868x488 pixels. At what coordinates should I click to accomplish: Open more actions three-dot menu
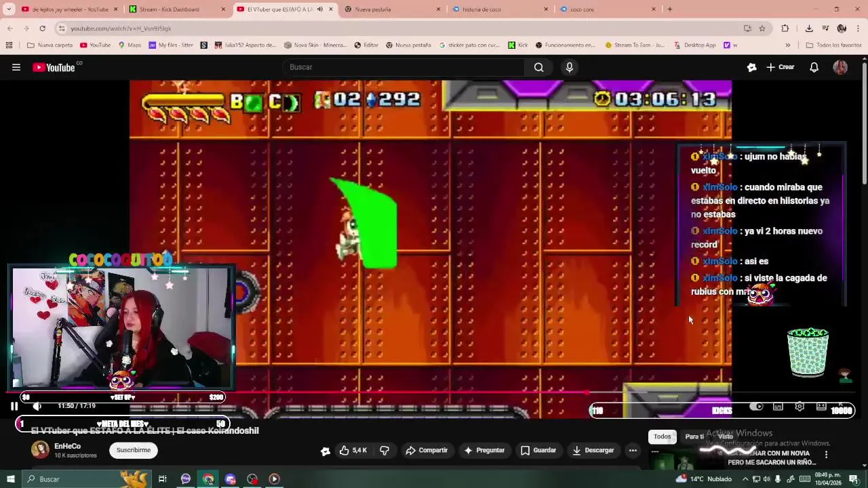pyautogui.click(x=633, y=450)
